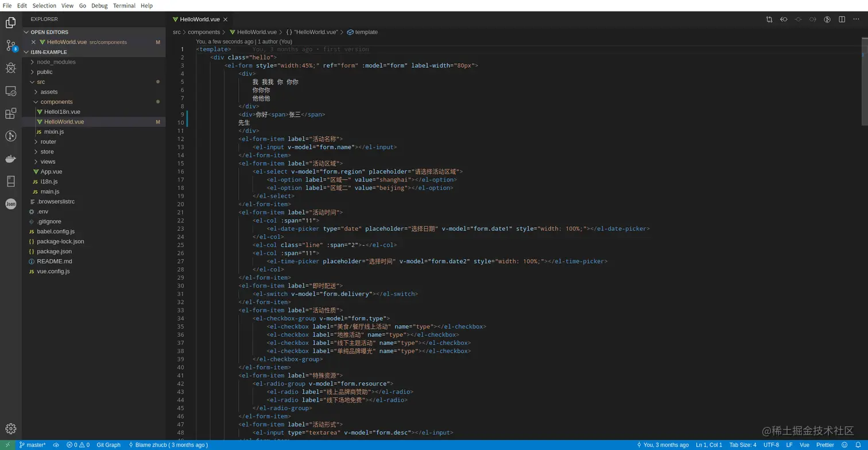This screenshot has height=450, width=868.
Task: Open the Source Control view
Action: 11,45
